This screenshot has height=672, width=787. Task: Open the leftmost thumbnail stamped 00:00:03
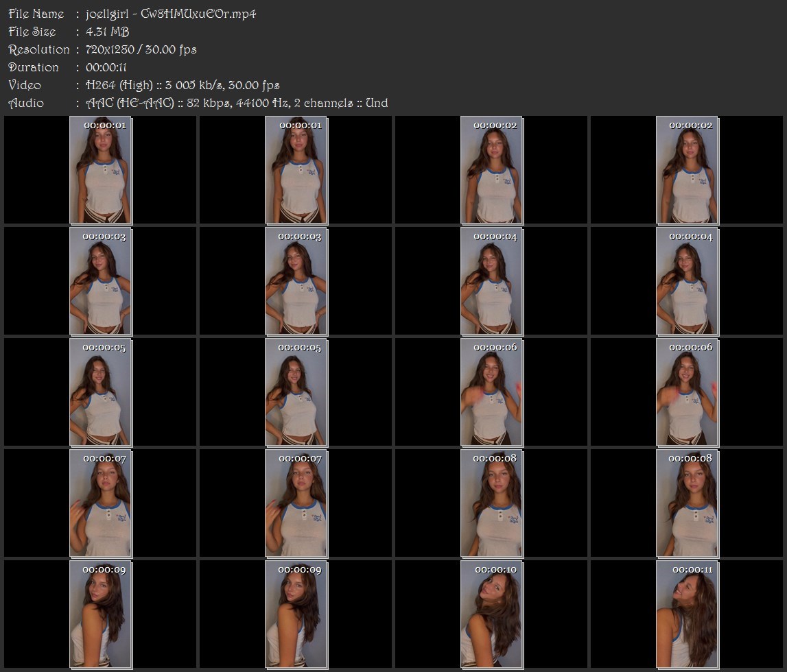(100, 281)
